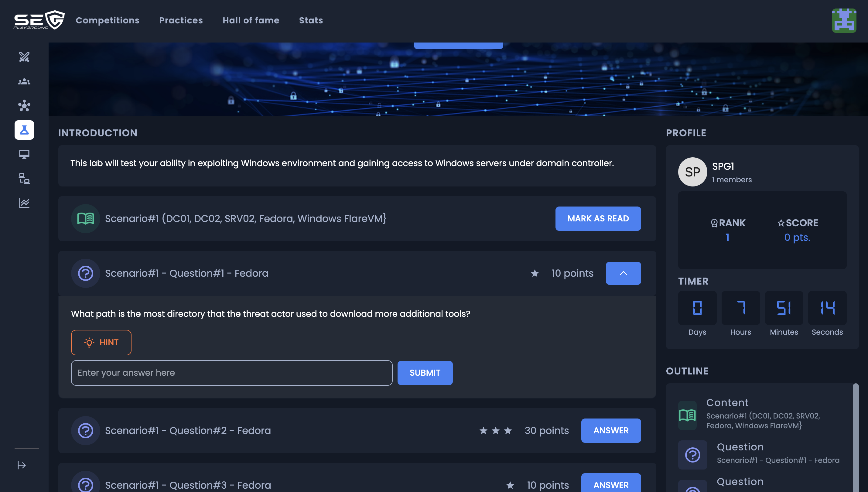Expand the sidebar with arrow icon
The width and height of the screenshot is (868, 492).
pos(22,465)
